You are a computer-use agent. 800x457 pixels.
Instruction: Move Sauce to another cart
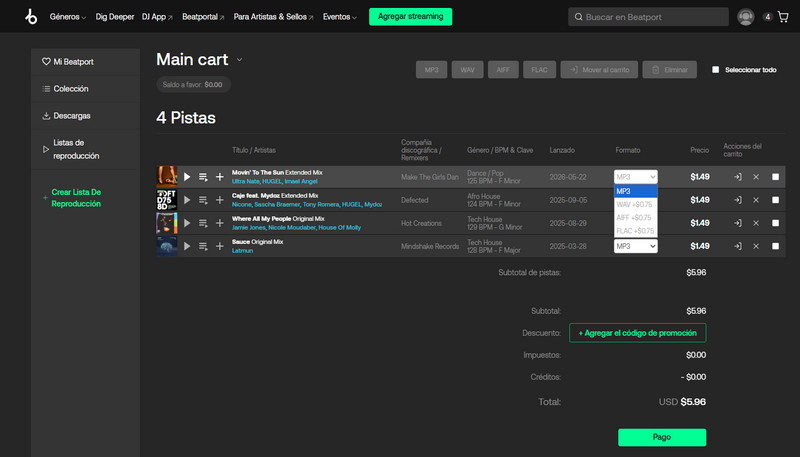(738, 246)
